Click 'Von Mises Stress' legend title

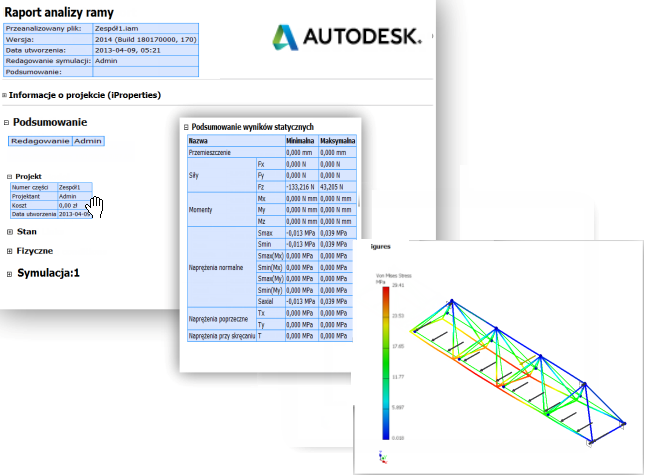point(393,276)
